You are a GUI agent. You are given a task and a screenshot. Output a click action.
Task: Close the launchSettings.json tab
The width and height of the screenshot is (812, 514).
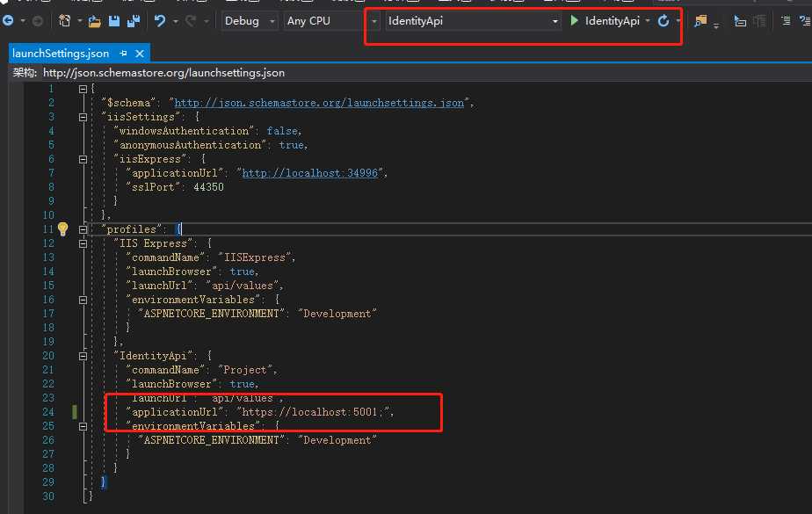click(140, 54)
